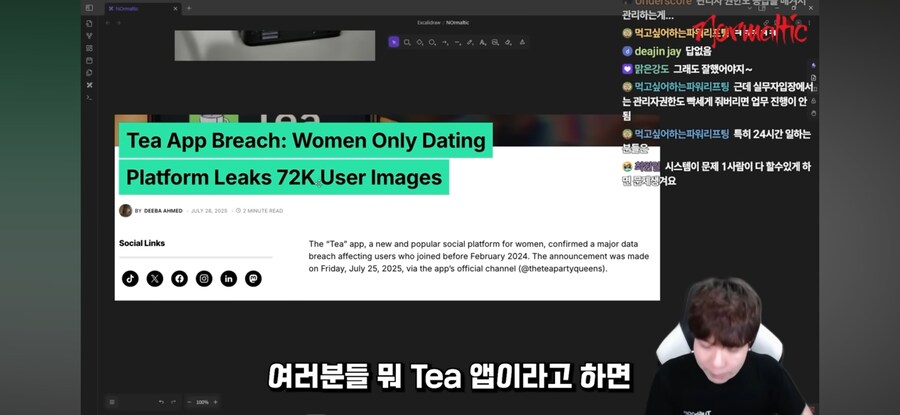Click chat message '답없음'
The height and width of the screenshot is (415, 900).
(x=699, y=52)
